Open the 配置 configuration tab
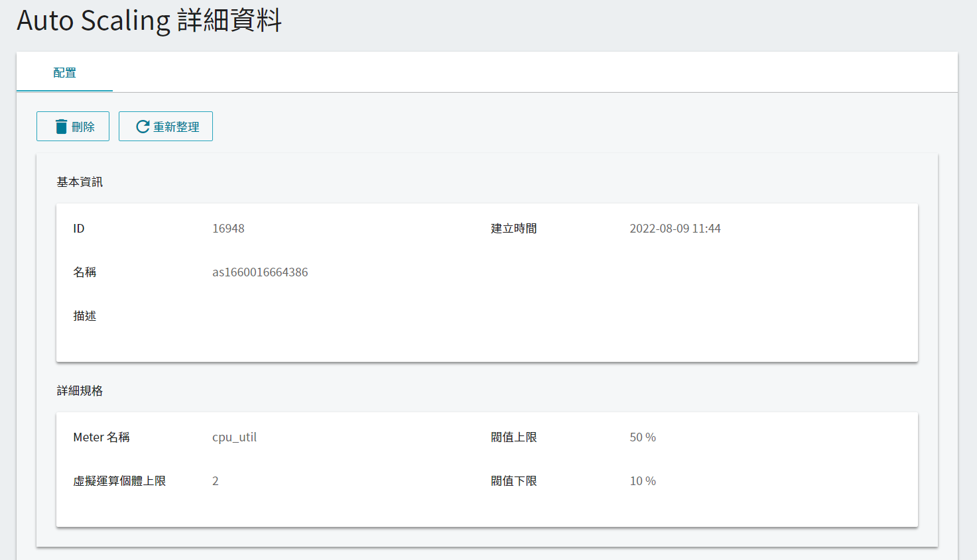The width and height of the screenshot is (977, 560). [64, 73]
